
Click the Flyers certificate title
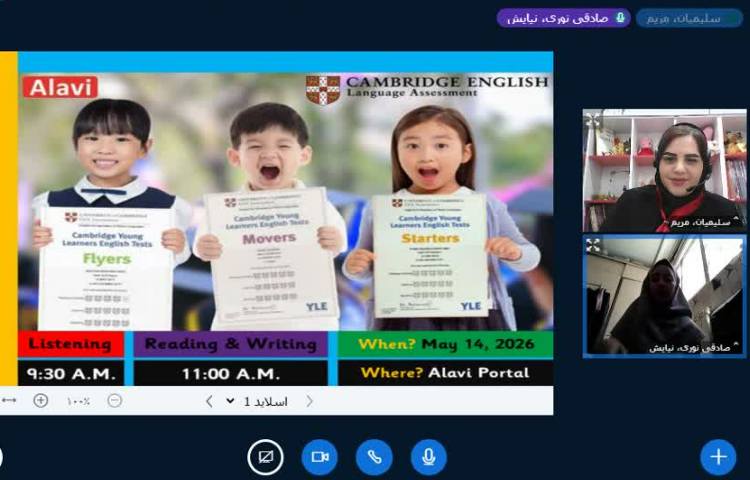point(107,259)
